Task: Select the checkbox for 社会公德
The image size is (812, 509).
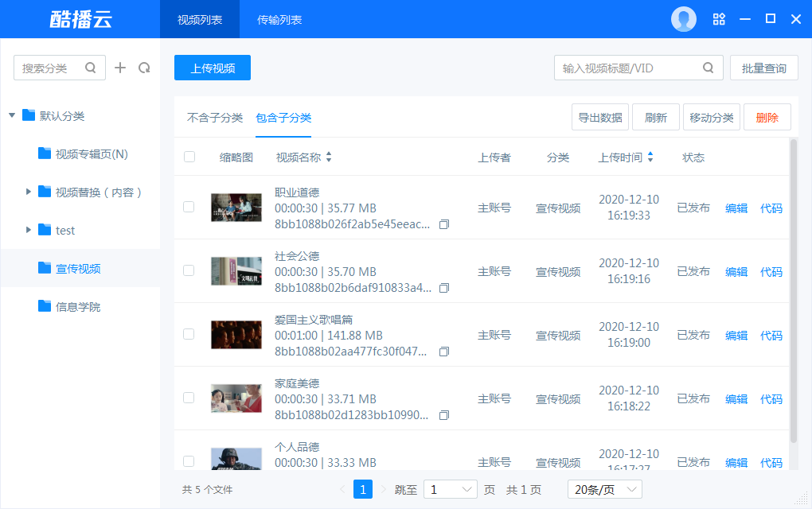Action: point(189,271)
